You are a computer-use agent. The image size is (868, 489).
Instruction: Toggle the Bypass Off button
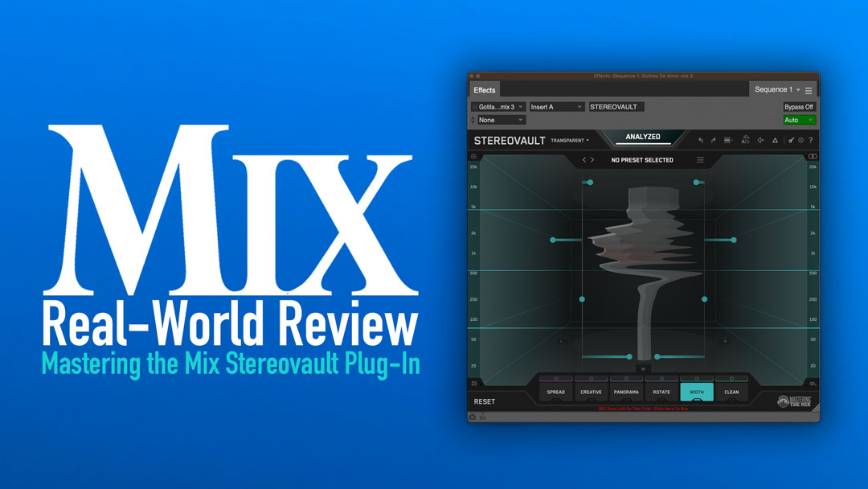point(799,107)
